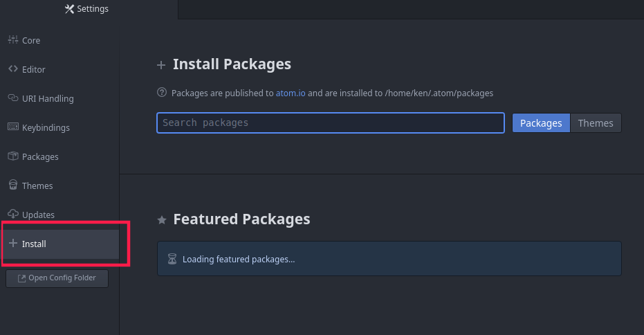This screenshot has width=644, height=335.
Task: Click the Packages box icon
Action: point(12,156)
